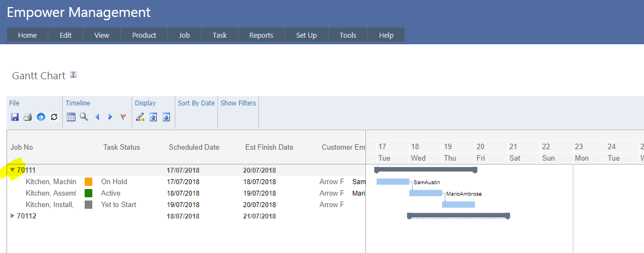644x253 pixels.
Task: Expand job 70112 tree row
Action: 13,216
